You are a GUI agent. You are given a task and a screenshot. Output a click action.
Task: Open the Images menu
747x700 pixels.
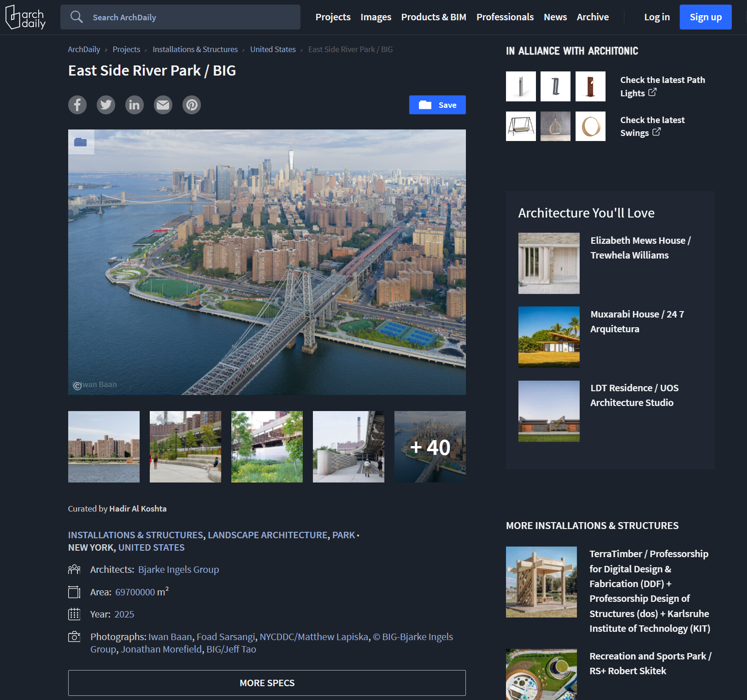pos(376,17)
